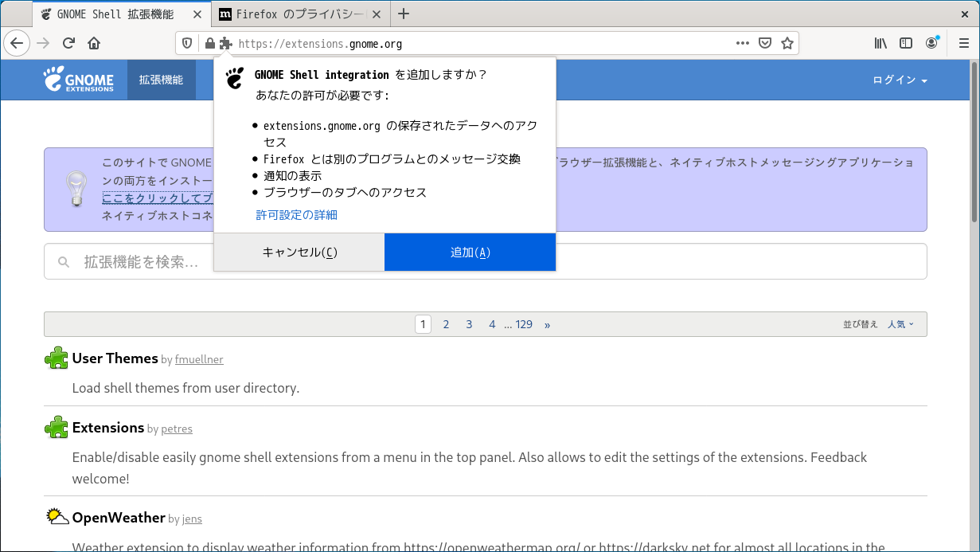Open the Extensions extension title
980x552 pixels.
click(108, 428)
